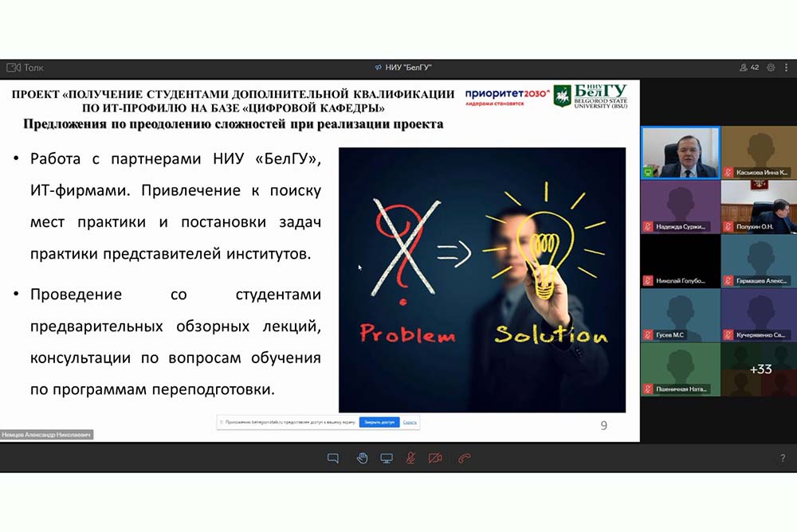Image resolution: width=797 pixels, height=532 pixels.
Task: Open meeting settings gear icon
Action: 771,68
